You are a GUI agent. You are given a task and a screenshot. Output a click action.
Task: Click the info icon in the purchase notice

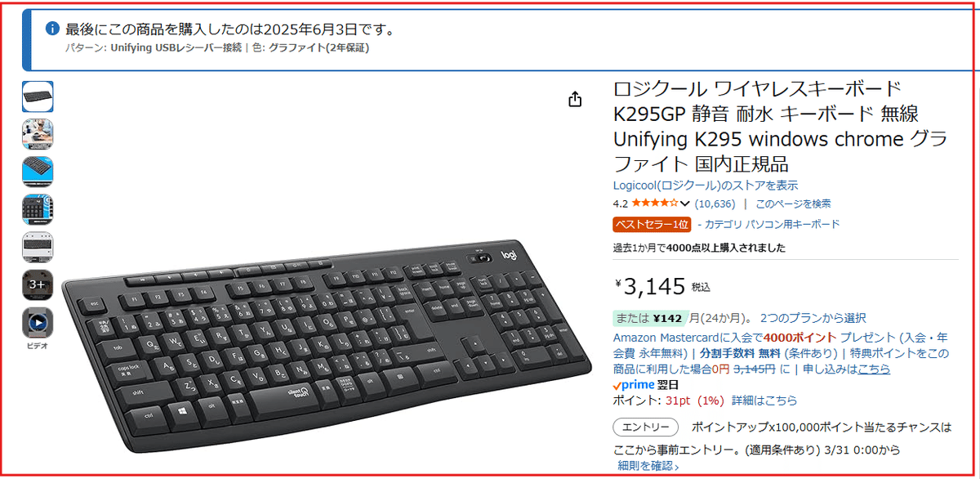pyautogui.click(x=52, y=29)
